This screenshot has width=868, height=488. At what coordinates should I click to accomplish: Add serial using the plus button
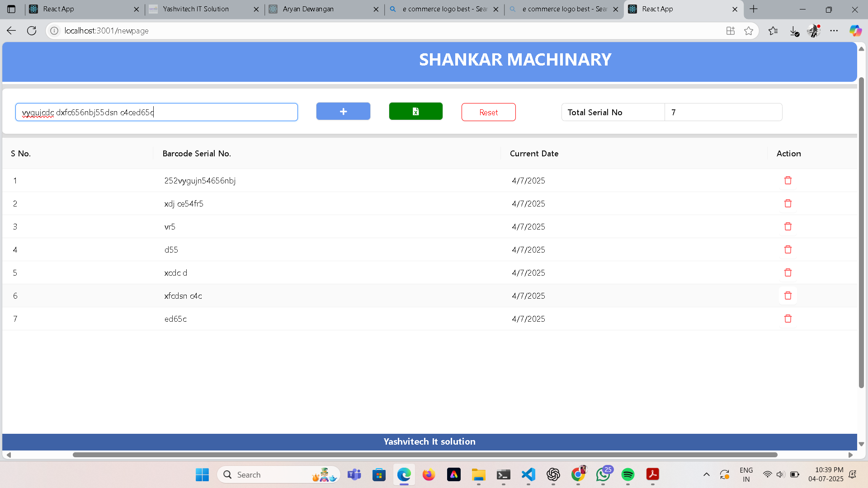point(343,111)
